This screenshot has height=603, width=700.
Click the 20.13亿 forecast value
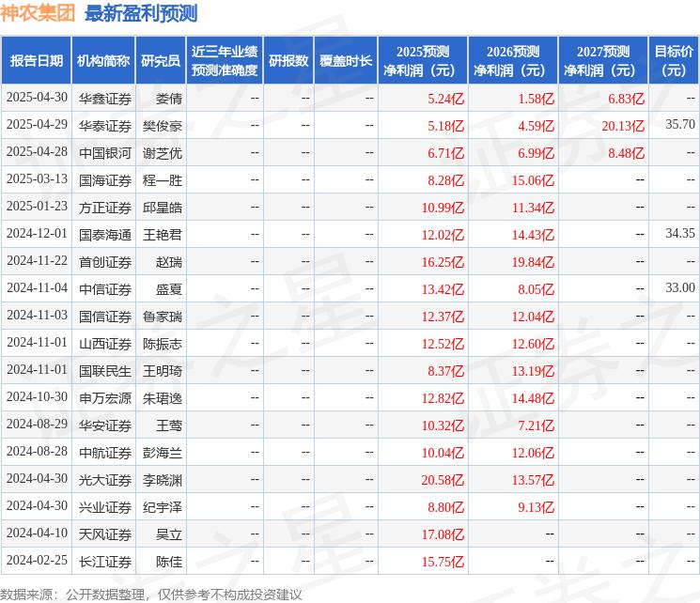click(x=623, y=126)
